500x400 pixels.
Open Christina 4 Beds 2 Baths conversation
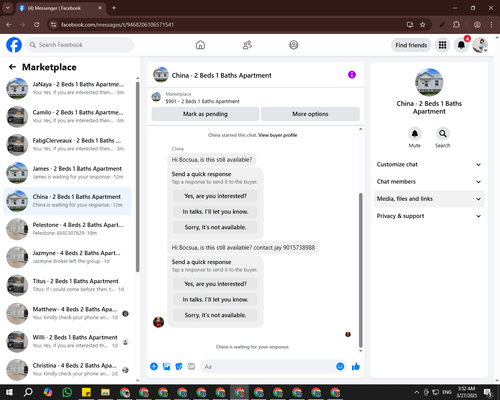tap(67, 370)
